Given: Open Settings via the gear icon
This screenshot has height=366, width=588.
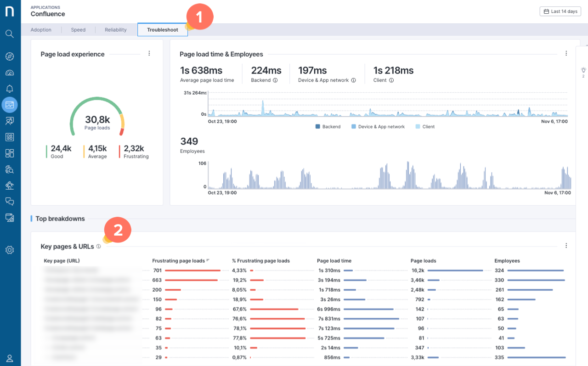Looking at the screenshot, I should (10, 249).
